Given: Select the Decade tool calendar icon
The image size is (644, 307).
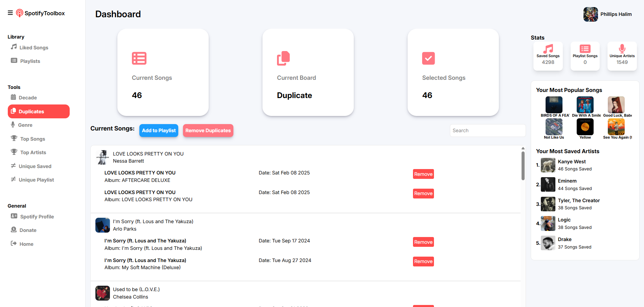Looking at the screenshot, I should pyautogui.click(x=13, y=97).
